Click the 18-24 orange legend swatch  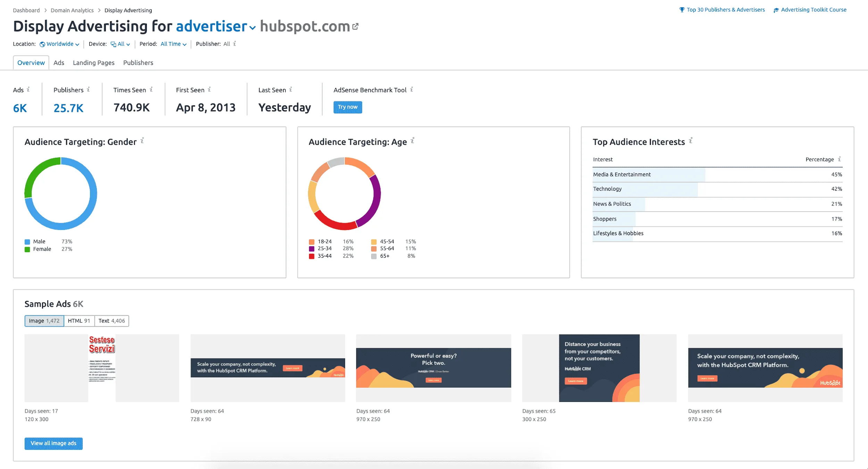point(311,242)
